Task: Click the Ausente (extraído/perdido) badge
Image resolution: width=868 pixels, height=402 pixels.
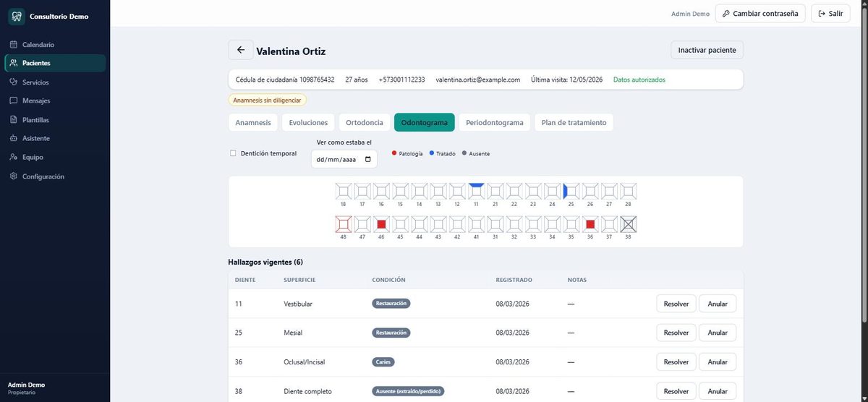Action: tap(408, 391)
